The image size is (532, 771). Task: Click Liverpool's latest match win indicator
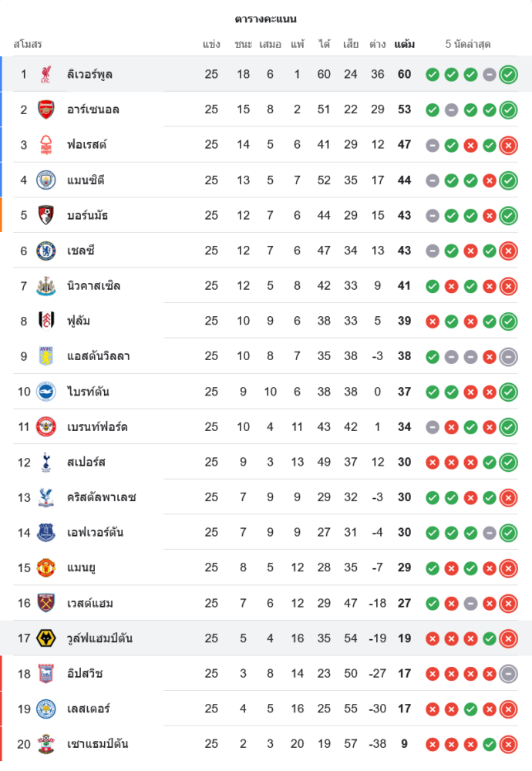click(x=508, y=74)
